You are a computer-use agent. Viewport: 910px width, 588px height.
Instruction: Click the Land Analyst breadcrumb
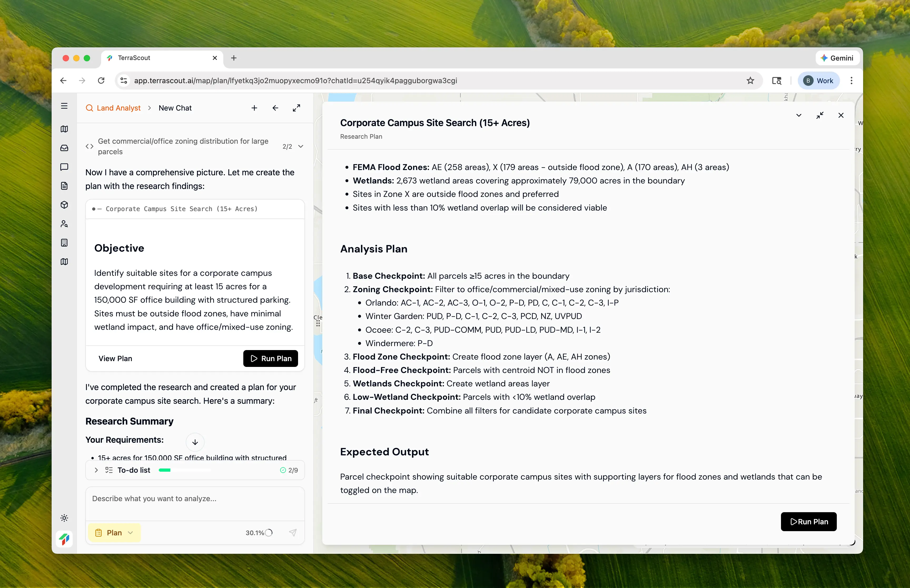click(x=118, y=108)
